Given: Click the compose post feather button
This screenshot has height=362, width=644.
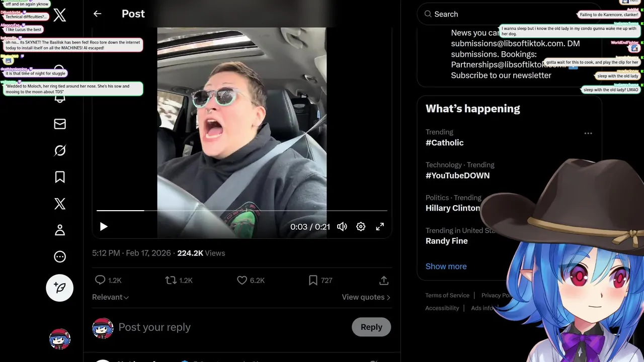Looking at the screenshot, I should pyautogui.click(x=60, y=288).
